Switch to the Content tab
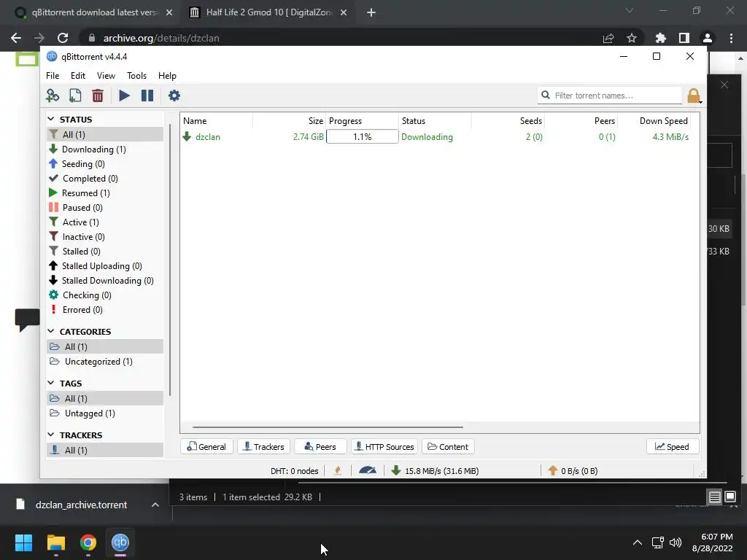747x560 pixels. coord(448,447)
